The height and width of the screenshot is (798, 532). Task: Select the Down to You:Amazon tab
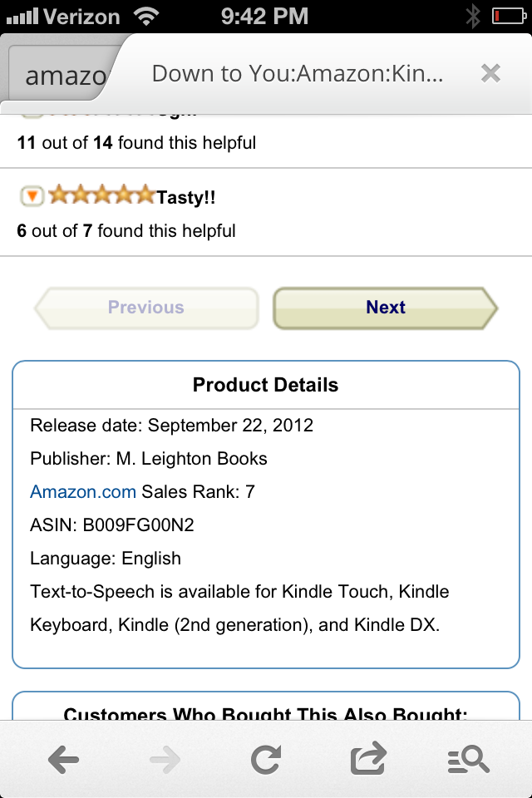(297, 74)
